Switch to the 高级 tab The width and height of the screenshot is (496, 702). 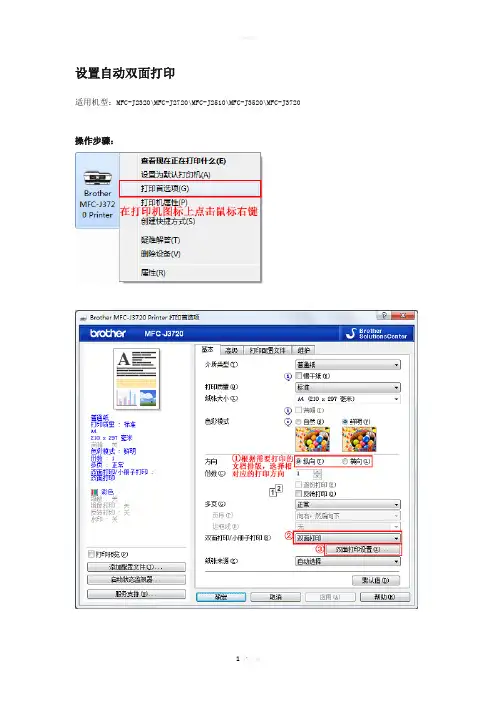click(x=231, y=351)
